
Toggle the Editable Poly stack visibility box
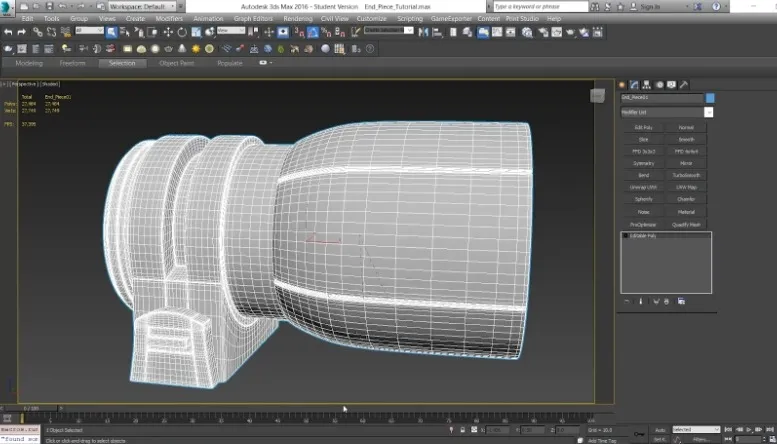[626, 236]
